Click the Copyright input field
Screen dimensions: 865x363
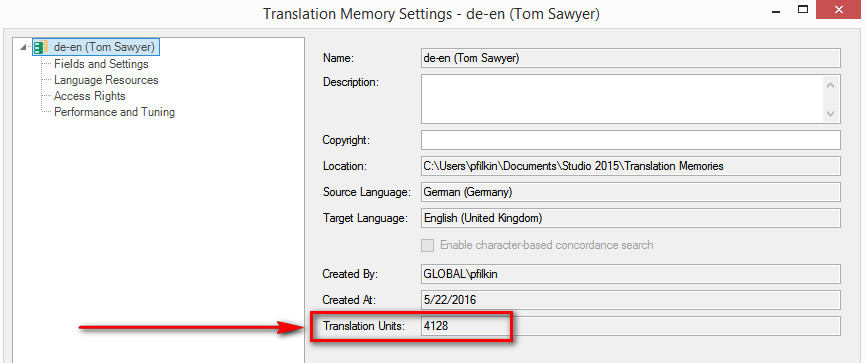(x=631, y=140)
